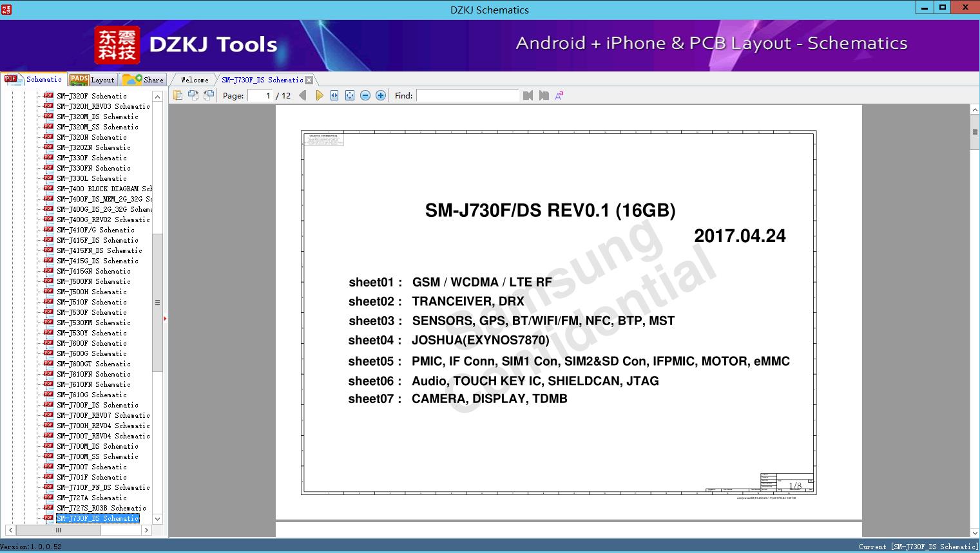This screenshot has height=553, width=980.
Task: Select SM-J400G_REV02 Schematic
Action: (103, 220)
